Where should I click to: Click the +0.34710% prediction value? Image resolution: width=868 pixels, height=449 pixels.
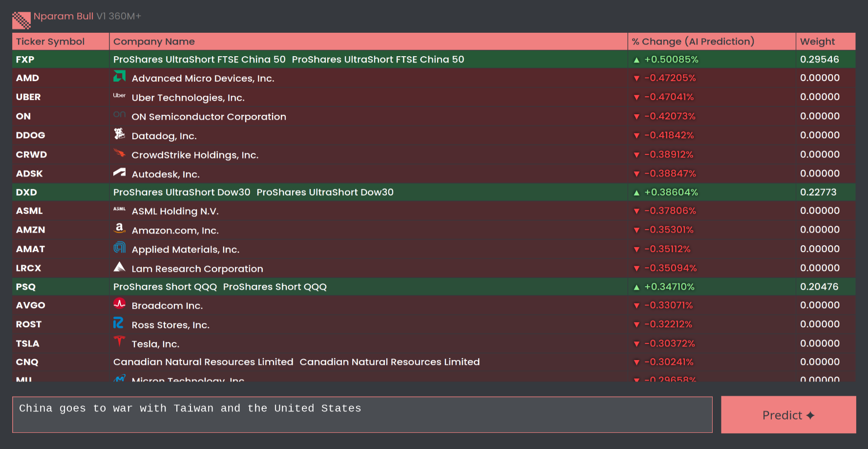click(669, 287)
